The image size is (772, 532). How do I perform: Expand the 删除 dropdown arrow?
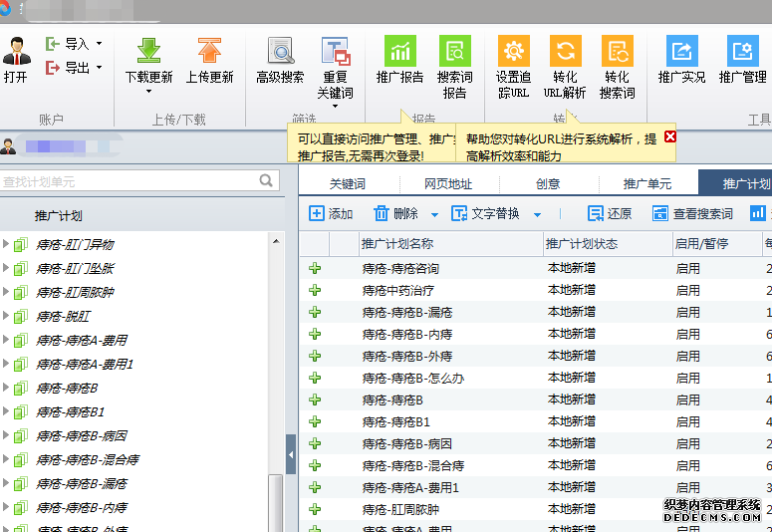point(434,214)
